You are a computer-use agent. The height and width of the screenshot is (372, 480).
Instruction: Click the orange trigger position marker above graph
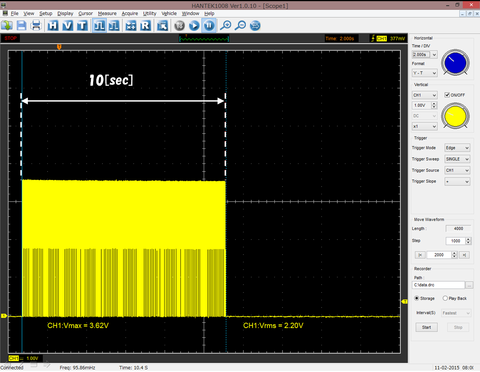pyautogui.click(x=59, y=47)
